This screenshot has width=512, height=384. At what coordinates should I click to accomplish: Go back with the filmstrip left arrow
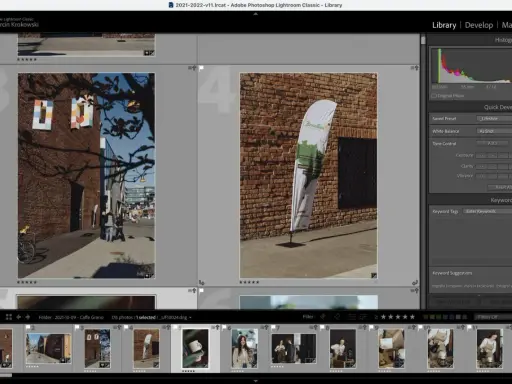(x=19, y=317)
